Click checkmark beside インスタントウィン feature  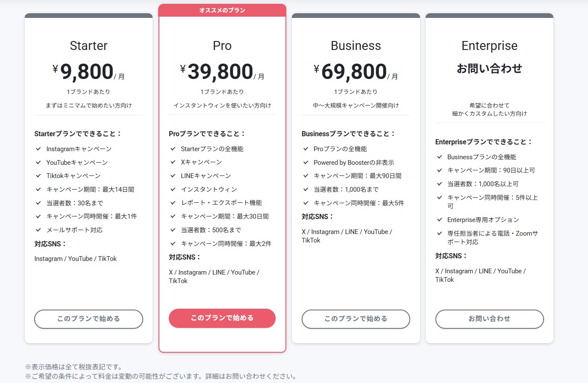click(173, 190)
